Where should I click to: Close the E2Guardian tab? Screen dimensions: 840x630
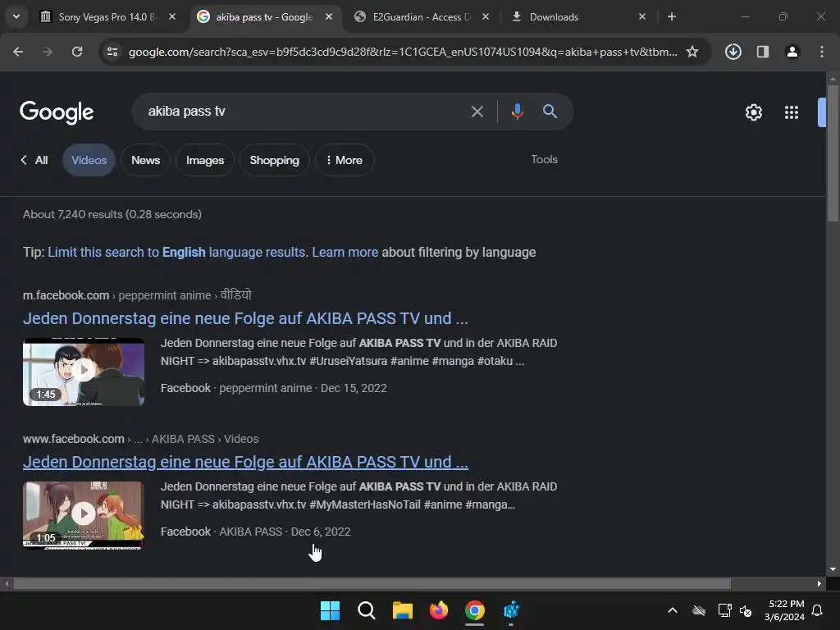(x=486, y=17)
